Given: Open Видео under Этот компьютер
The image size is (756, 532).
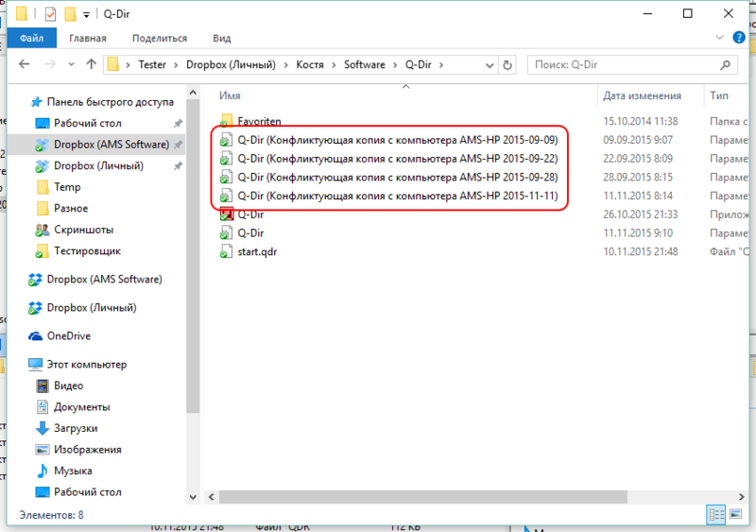Looking at the screenshot, I should [x=68, y=386].
